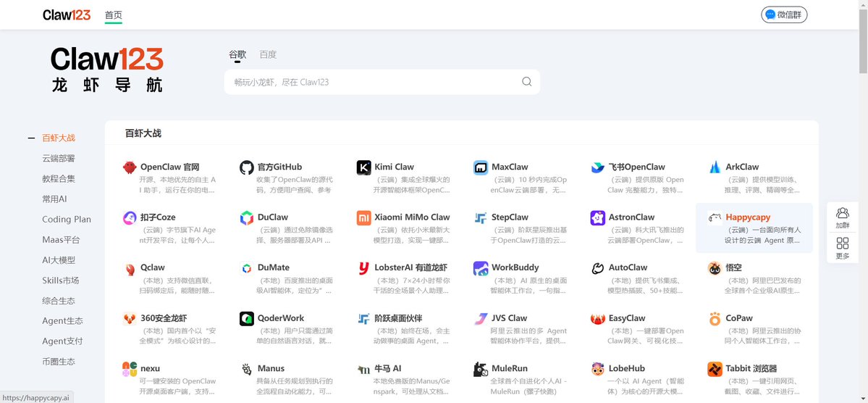Open Coding Plan sidebar category

67,220
